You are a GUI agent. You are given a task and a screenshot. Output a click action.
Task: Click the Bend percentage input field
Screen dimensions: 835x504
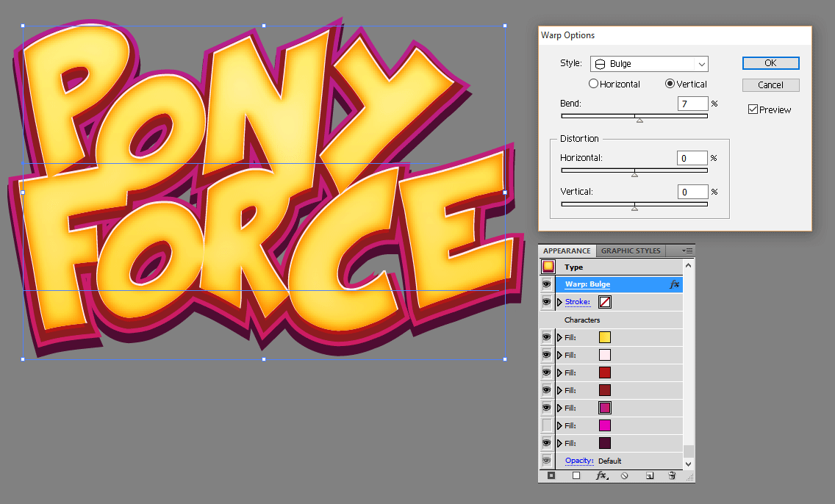click(692, 104)
